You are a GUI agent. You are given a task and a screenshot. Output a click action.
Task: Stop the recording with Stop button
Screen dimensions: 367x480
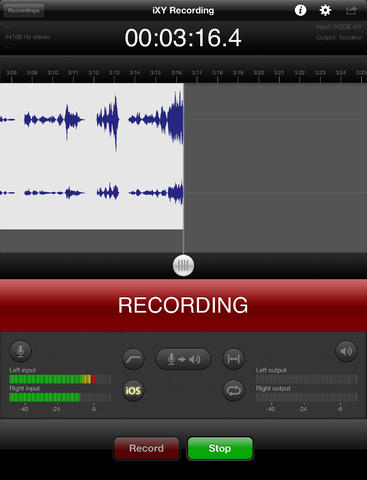[220, 448]
